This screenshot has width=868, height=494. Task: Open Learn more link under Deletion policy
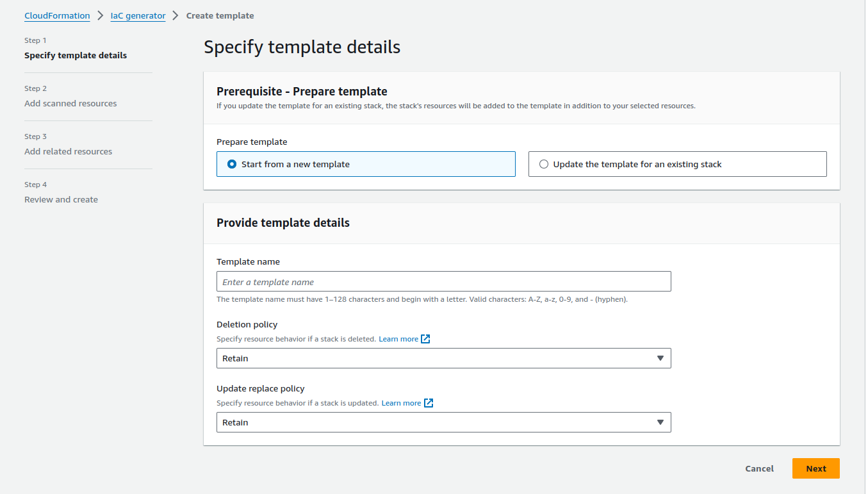coord(398,339)
